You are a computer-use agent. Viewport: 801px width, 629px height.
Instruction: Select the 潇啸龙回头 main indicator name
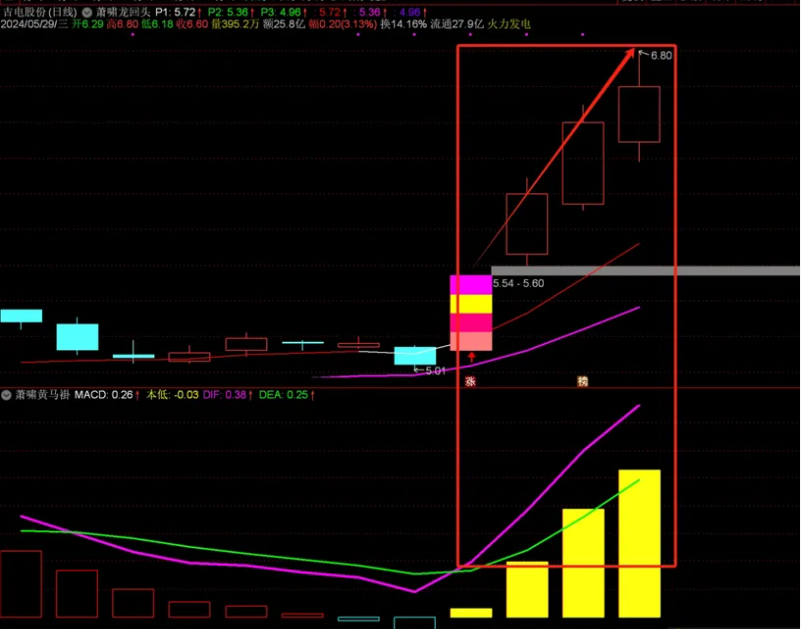pyautogui.click(x=123, y=11)
